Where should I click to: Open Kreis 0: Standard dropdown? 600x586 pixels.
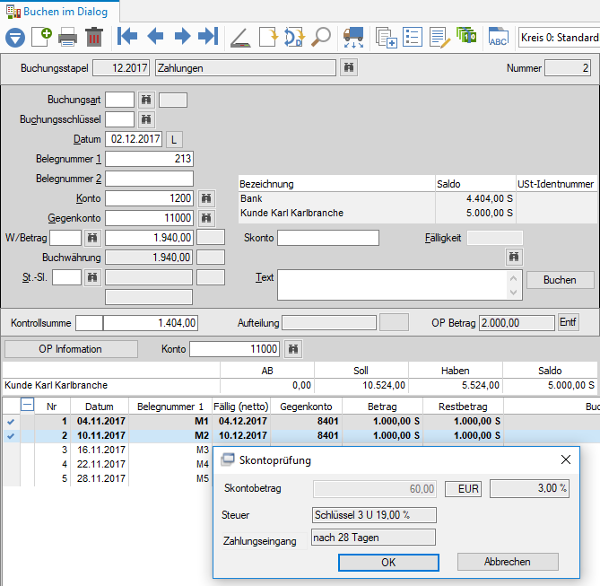[x=559, y=38]
